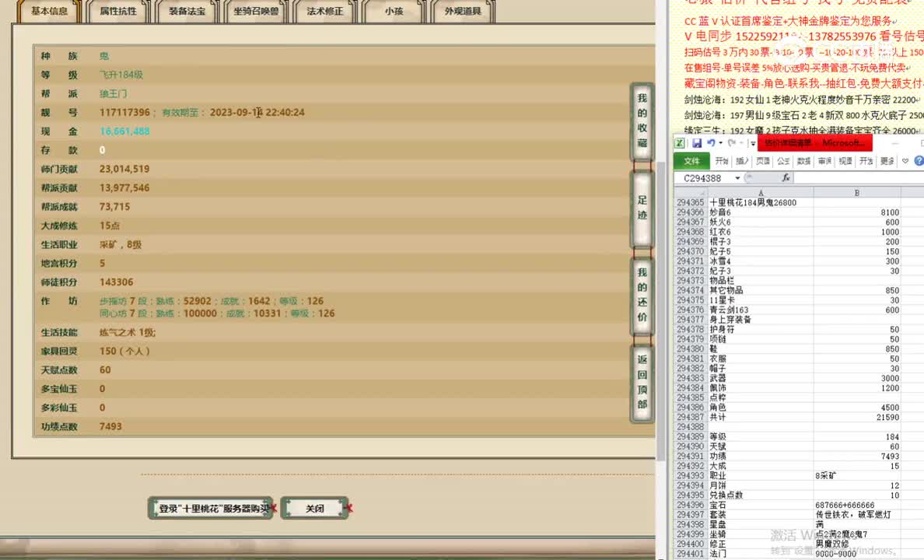924x560 pixels.
Task: Click the Excel program icon in the title bar
Action: pyautogui.click(x=681, y=143)
